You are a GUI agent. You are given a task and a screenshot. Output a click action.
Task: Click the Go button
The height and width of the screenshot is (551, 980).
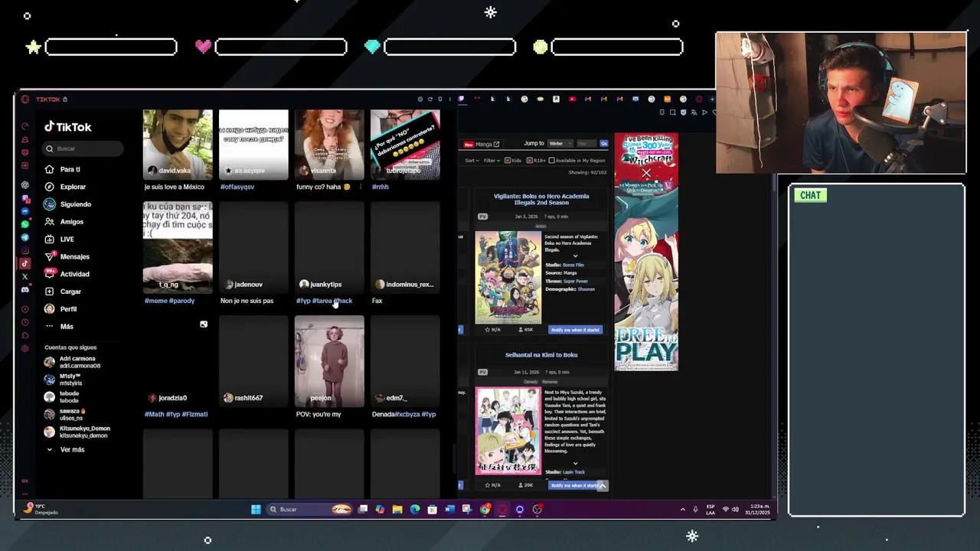604,143
